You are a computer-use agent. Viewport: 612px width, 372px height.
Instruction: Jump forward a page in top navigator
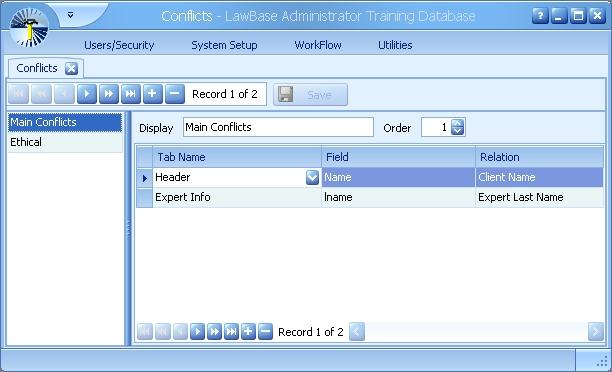109,94
